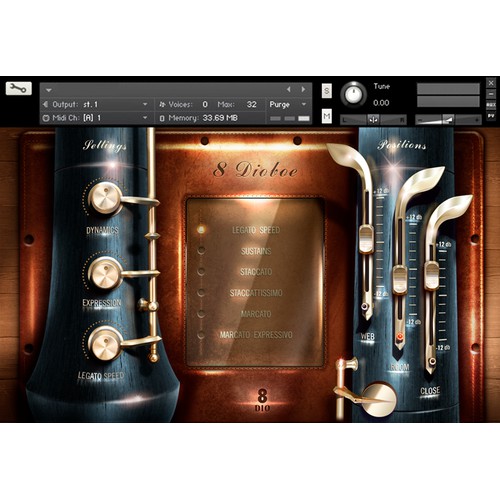Image resolution: width=500 pixels, height=500 pixels.
Task: Select the Marcato Expressivo radio button
Action: 201,335
